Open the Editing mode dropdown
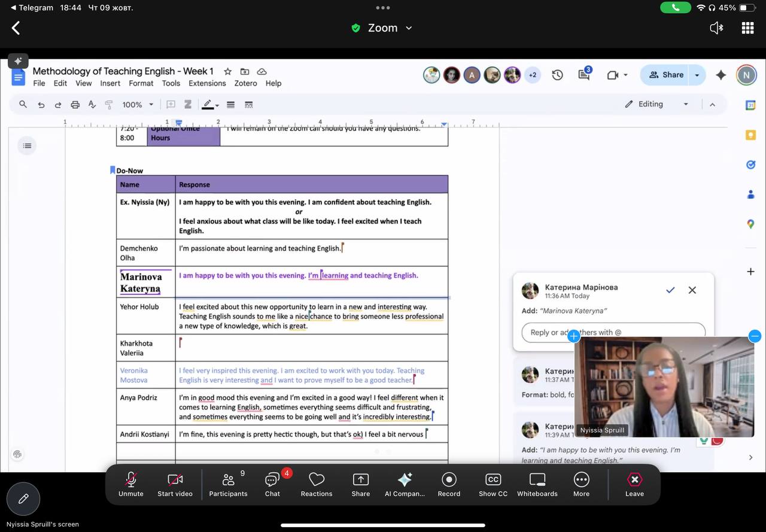 [x=656, y=104]
